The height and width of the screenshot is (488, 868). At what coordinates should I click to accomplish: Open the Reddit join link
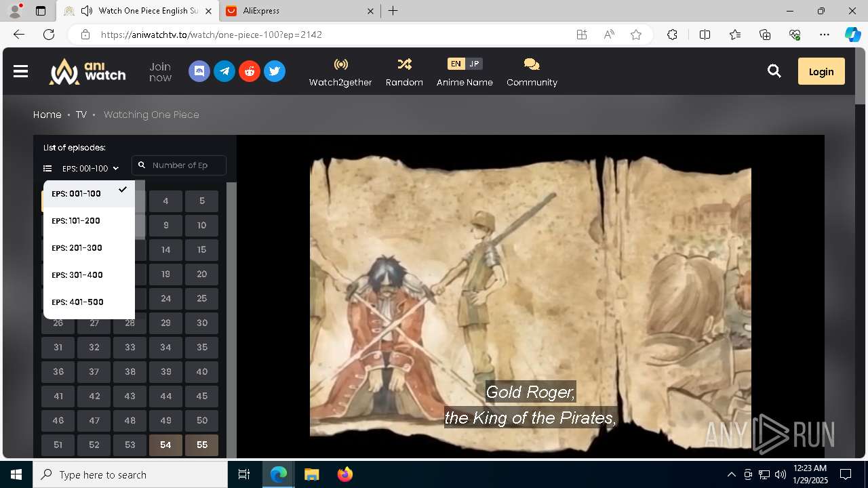(250, 71)
